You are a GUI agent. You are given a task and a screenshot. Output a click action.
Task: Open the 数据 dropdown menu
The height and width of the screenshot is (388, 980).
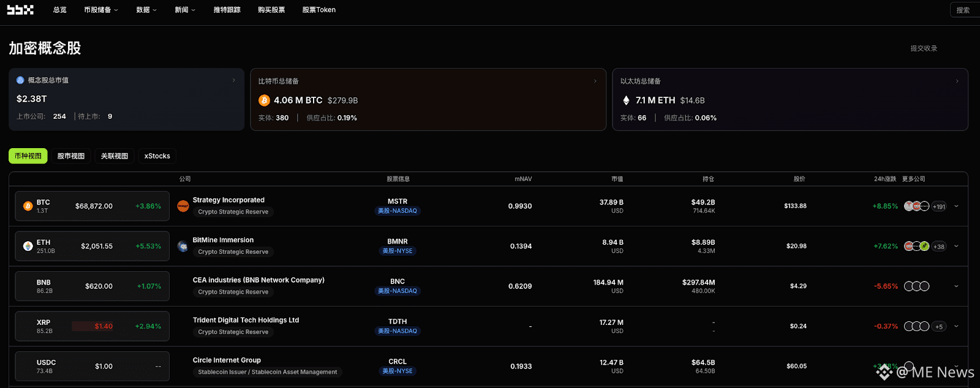[x=146, y=10]
